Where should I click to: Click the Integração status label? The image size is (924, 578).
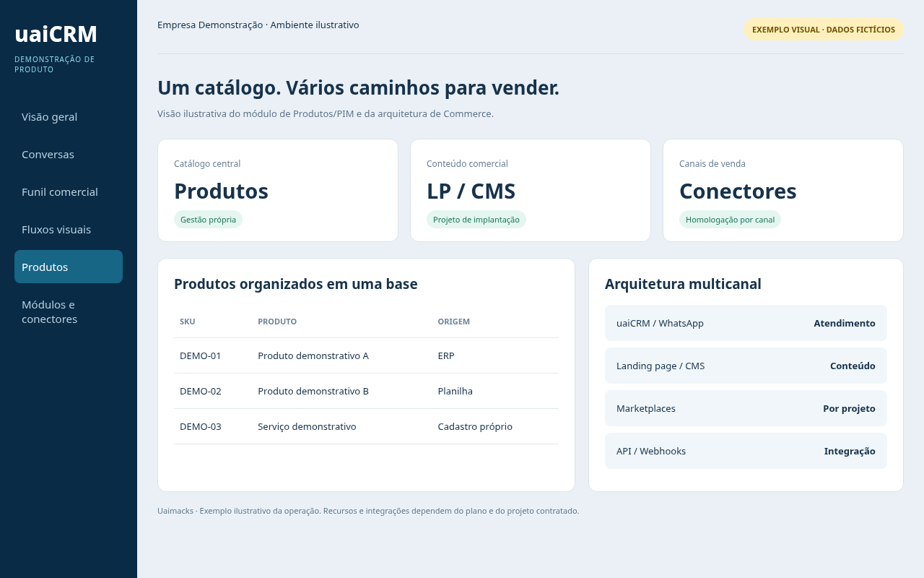coord(850,451)
